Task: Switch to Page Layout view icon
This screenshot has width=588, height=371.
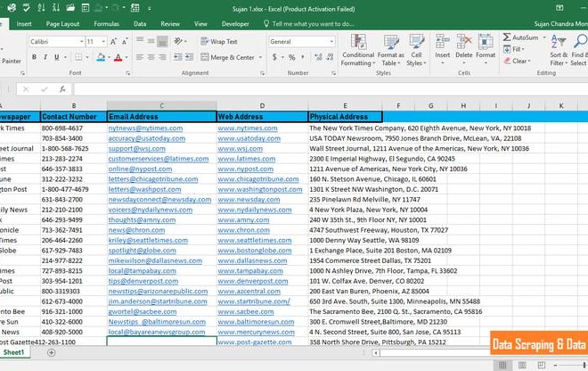Action: click(x=522, y=365)
